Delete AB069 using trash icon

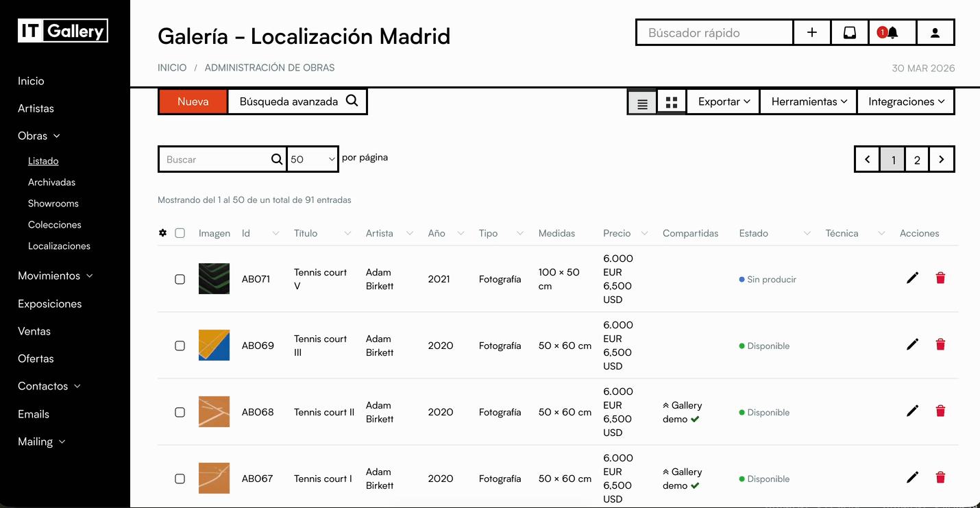point(940,344)
